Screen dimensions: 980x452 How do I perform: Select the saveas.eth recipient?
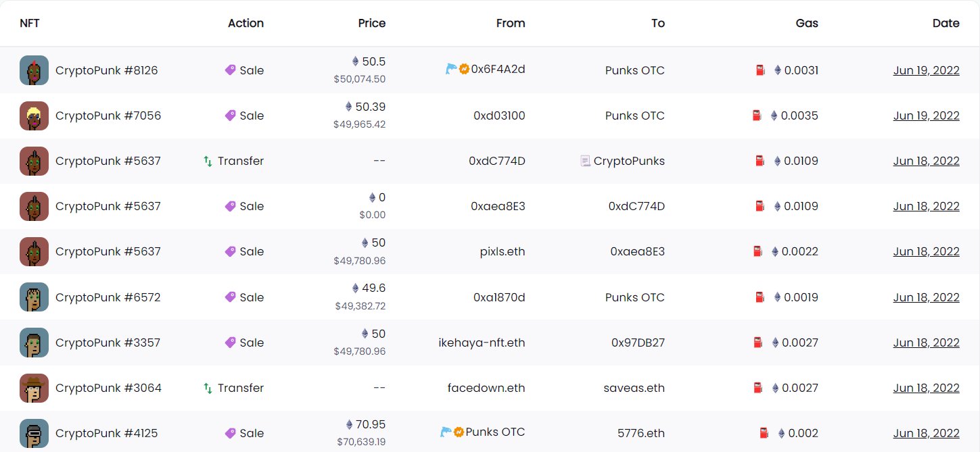point(634,388)
